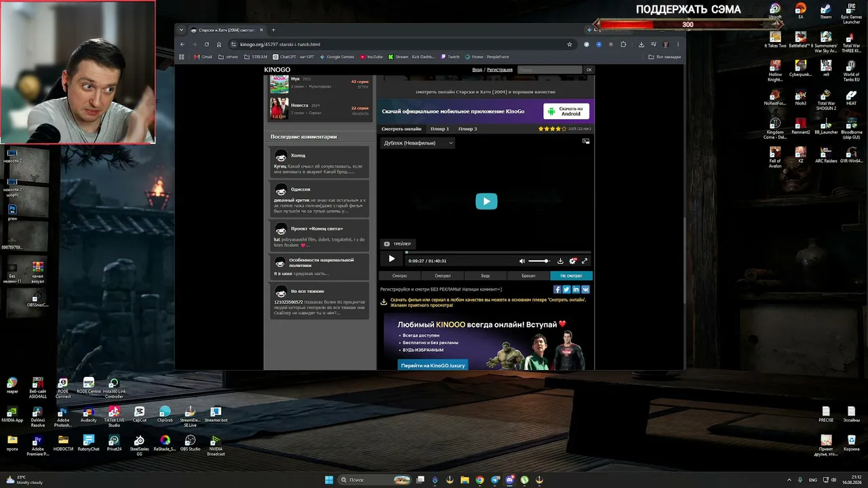
Task: Show hidden system tray icons
Action: click(x=789, y=480)
